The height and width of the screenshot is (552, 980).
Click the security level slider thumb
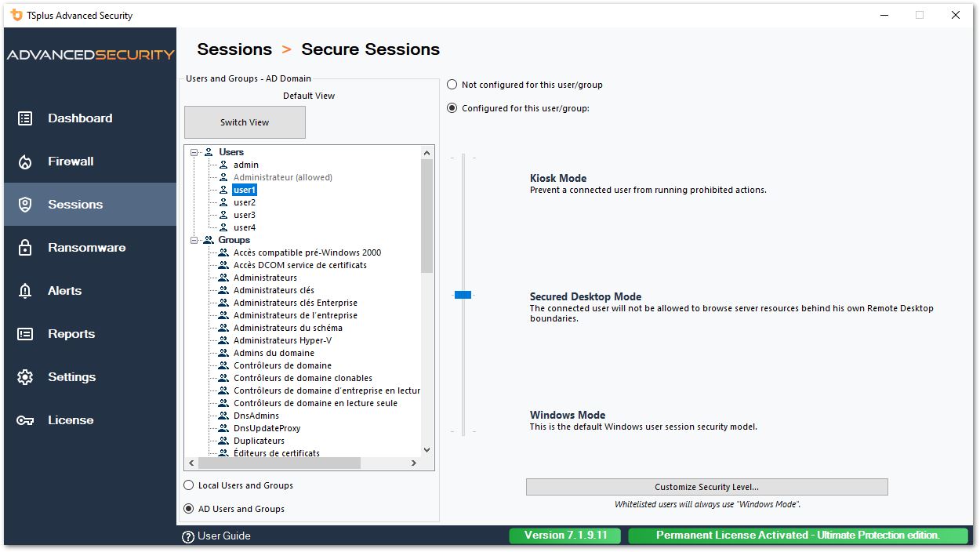(x=463, y=295)
